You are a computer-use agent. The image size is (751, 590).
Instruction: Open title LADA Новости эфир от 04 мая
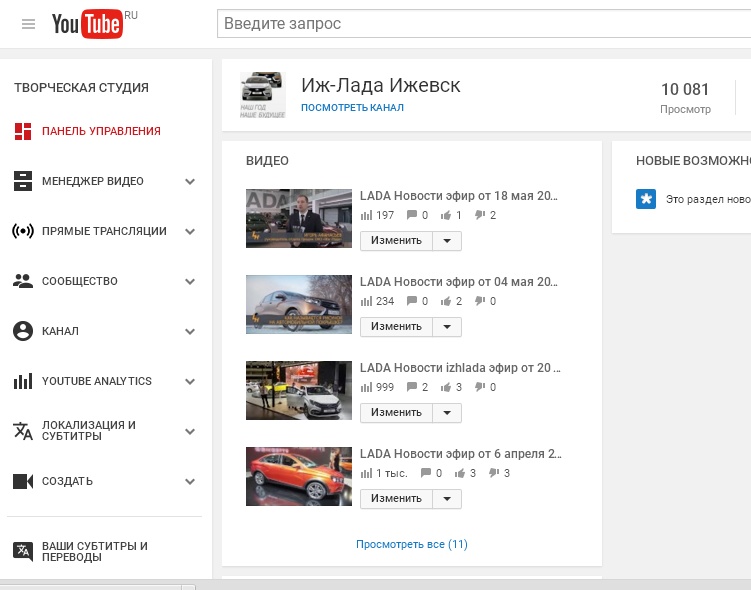pyautogui.click(x=458, y=282)
